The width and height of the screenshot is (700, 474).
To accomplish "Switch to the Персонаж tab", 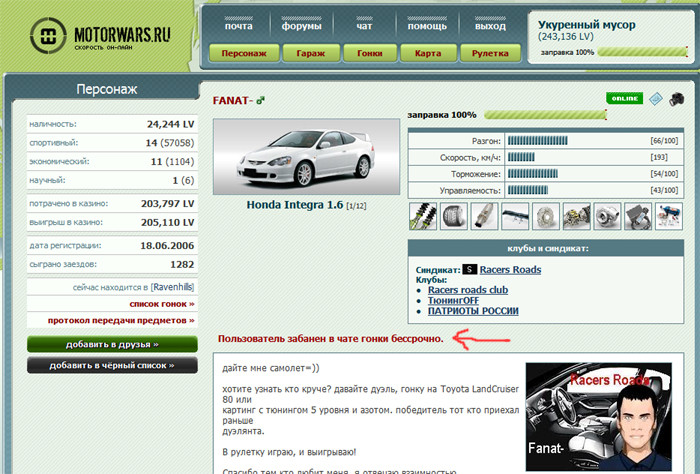I will click(x=244, y=53).
